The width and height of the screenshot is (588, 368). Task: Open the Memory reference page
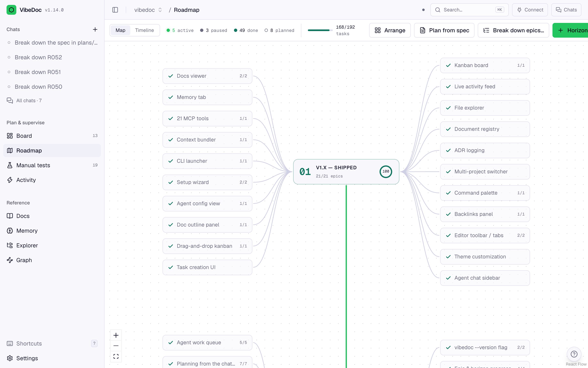pyautogui.click(x=52, y=231)
